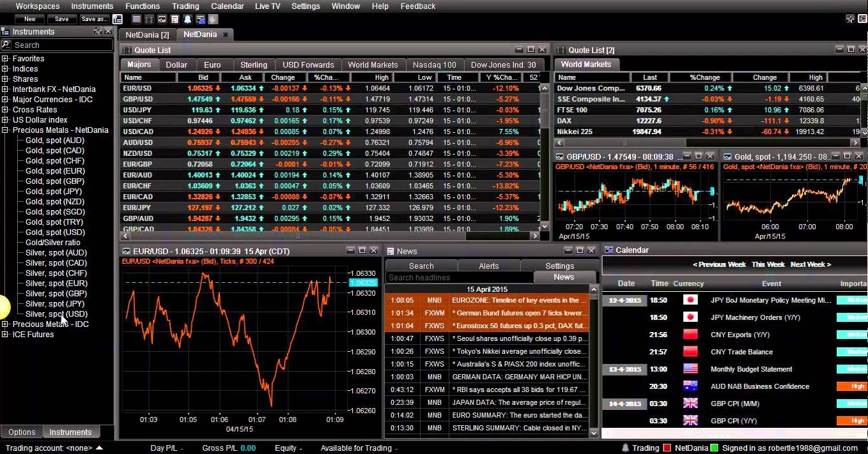Click the alerts bell toolbar icon
This screenshot has width=868, height=454.
click(188, 19)
